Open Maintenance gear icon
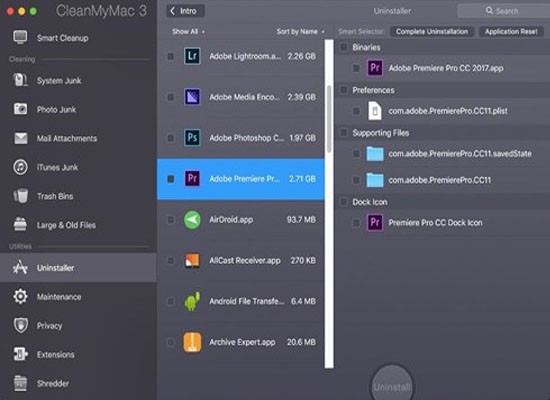550x400 pixels. click(x=20, y=296)
